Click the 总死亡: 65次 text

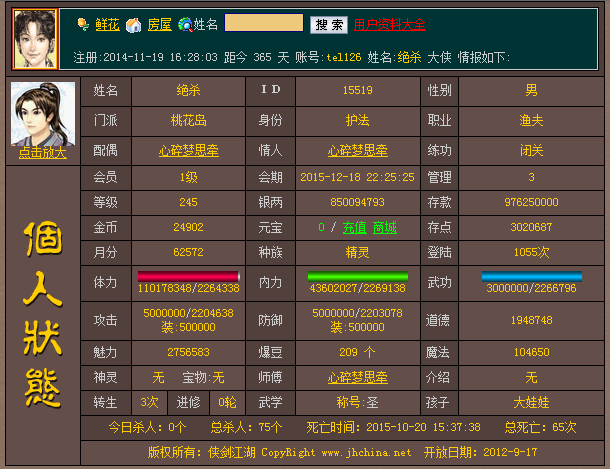click(x=540, y=427)
